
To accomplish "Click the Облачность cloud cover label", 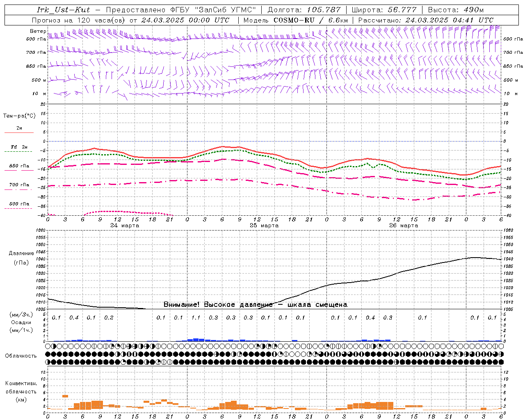I will pos(21,356).
